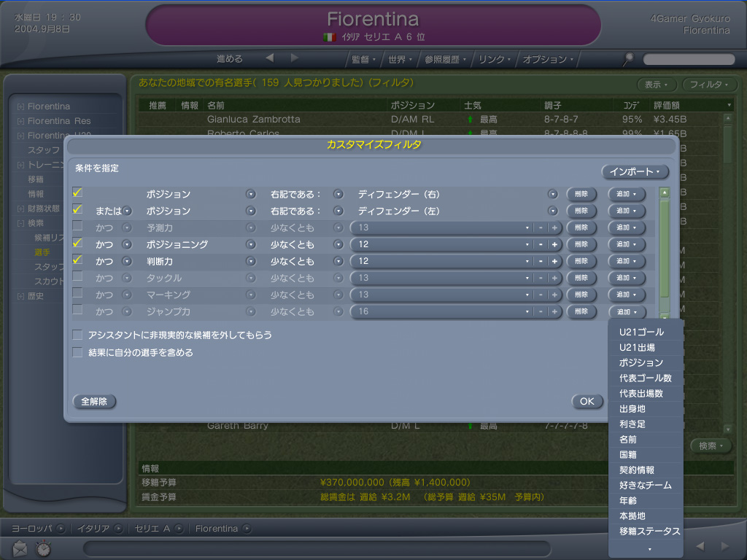Open the 監督 menu
The image size is (747, 560).
(363, 59)
